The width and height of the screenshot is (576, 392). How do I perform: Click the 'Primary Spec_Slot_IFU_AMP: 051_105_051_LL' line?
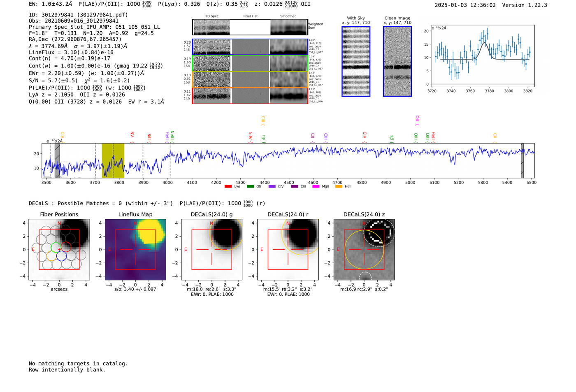click(94, 27)
